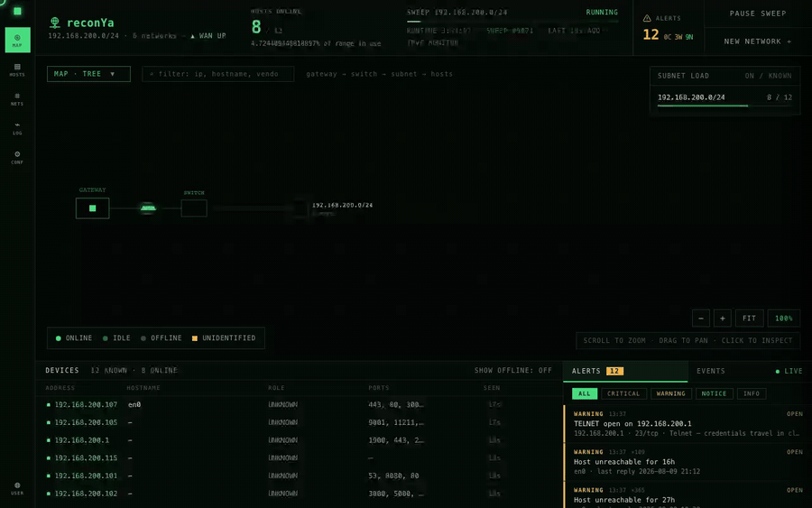Toggle ONLINE legend filter
The height and width of the screenshot is (508, 812).
point(74,338)
